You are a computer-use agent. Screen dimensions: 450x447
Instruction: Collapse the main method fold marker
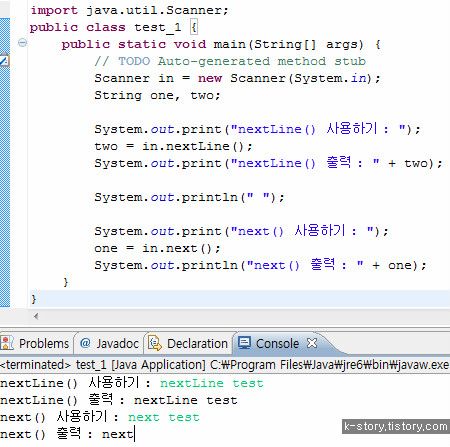click(x=22, y=43)
